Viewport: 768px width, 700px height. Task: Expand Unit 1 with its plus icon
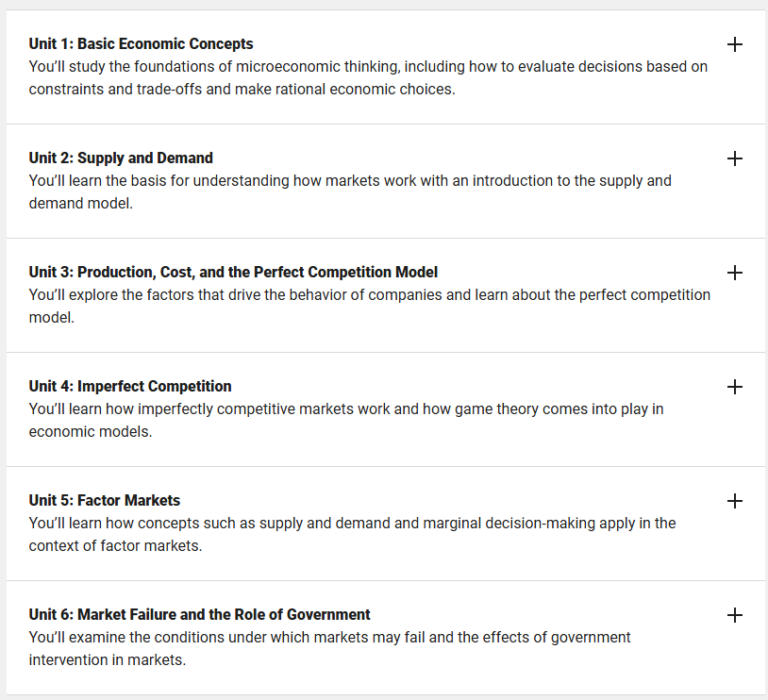(734, 44)
